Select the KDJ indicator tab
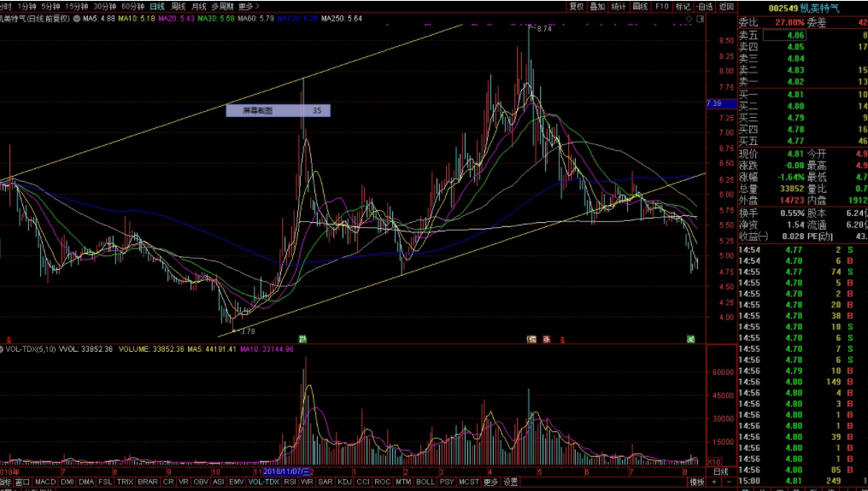Screen dimensions: 868x491 point(345,482)
